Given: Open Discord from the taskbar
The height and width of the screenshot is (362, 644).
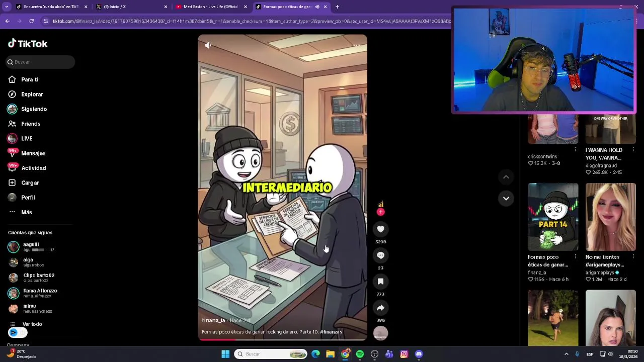Looking at the screenshot, I should tap(419, 354).
